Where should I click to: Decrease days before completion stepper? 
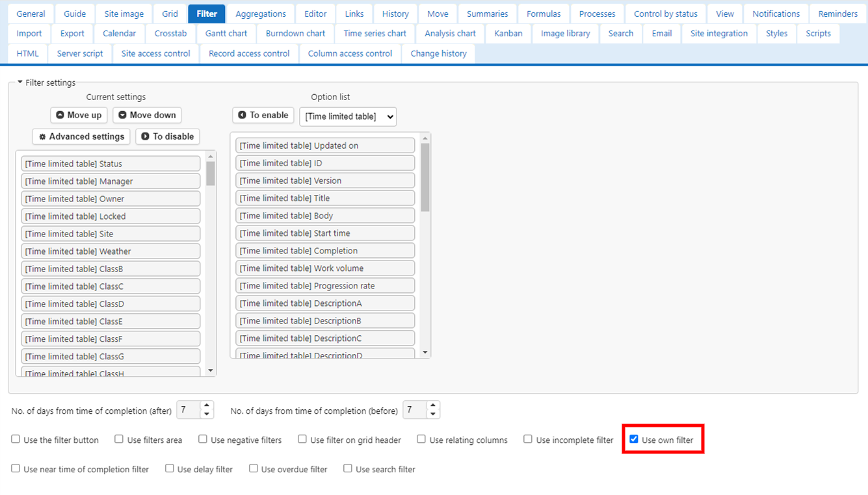coord(433,414)
